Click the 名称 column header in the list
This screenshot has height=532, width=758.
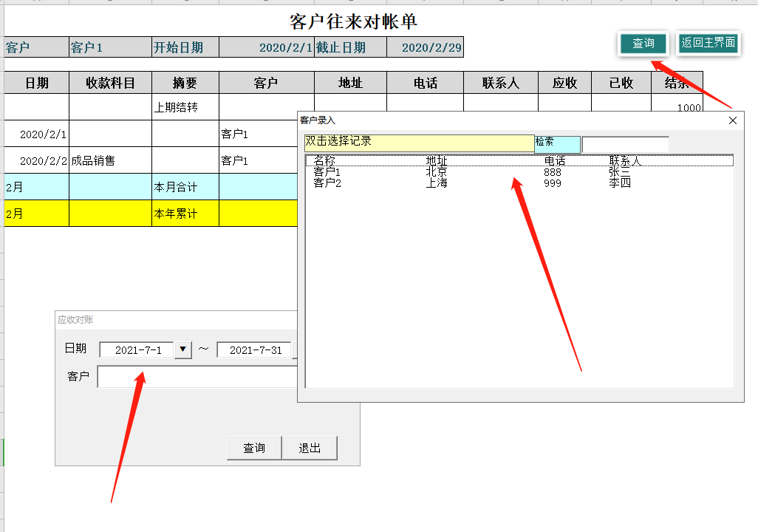click(x=324, y=160)
